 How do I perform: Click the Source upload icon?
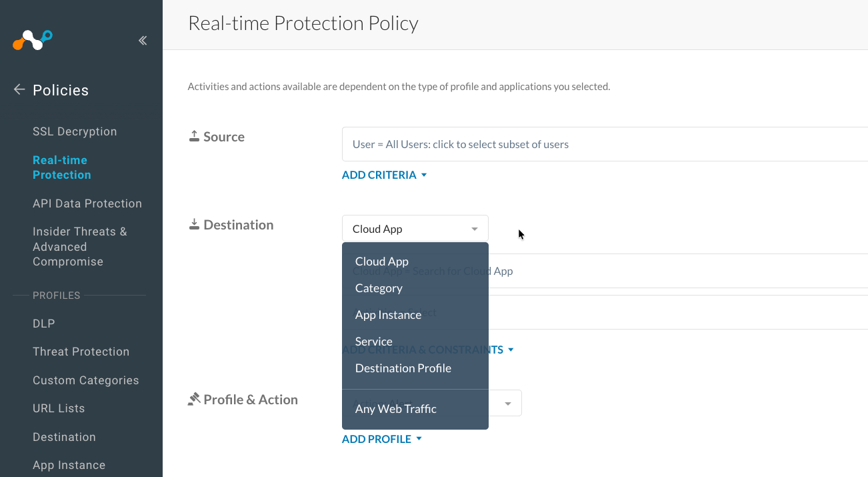[x=194, y=136]
